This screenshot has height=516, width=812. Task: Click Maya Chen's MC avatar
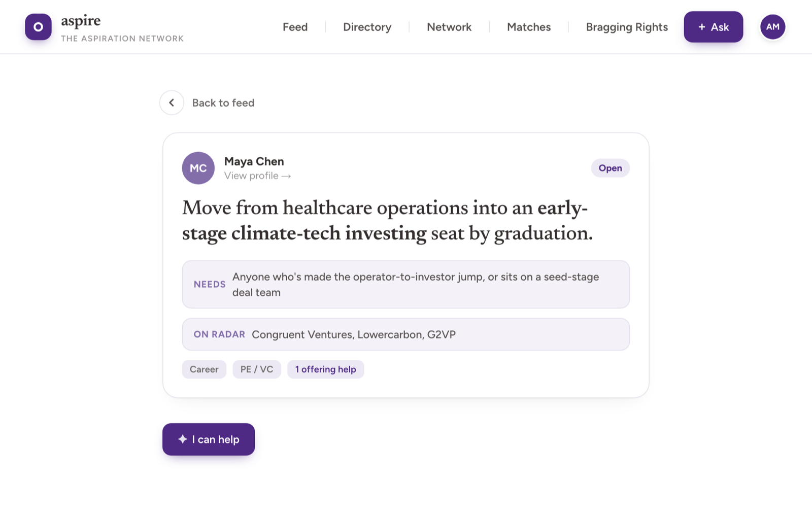[x=198, y=168]
